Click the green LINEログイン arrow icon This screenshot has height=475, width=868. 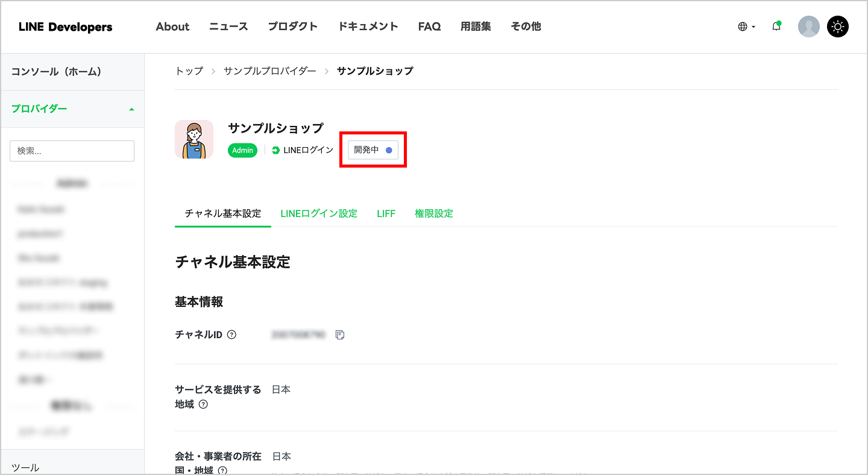point(274,150)
